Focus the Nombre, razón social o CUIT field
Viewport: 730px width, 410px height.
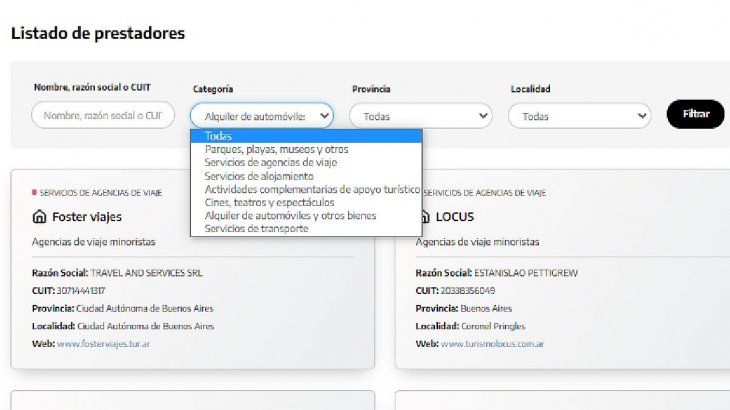[102, 115]
